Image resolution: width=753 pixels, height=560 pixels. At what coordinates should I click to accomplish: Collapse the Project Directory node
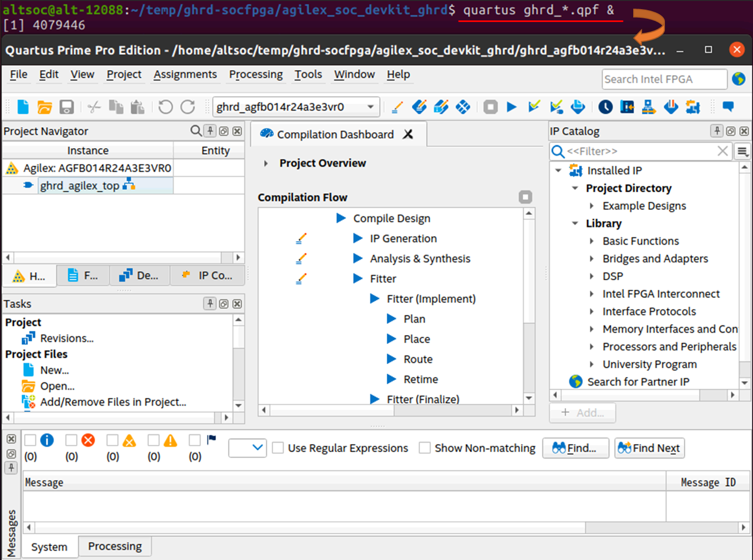[575, 188]
